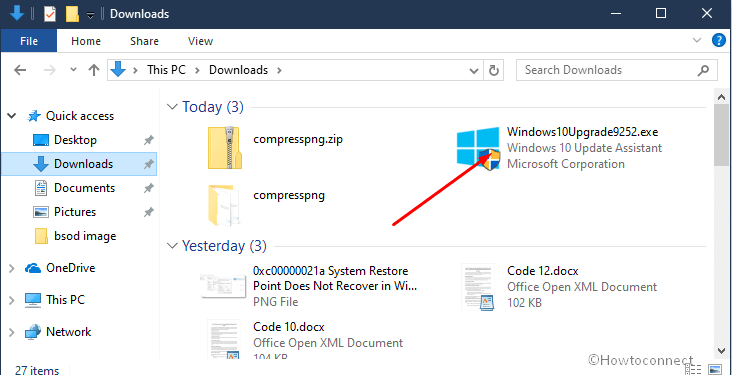Open Pictures in the navigation pane
Viewport: 732px width, 375px height.
75,212
